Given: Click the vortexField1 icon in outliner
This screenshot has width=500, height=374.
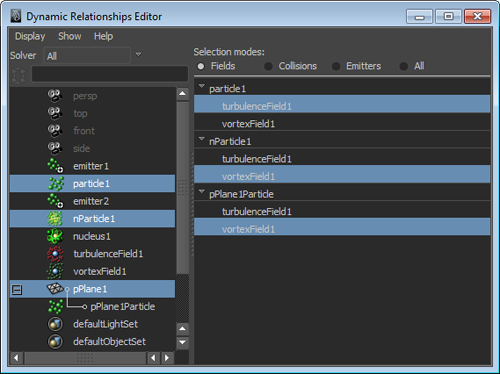Looking at the screenshot, I should click(55, 271).
